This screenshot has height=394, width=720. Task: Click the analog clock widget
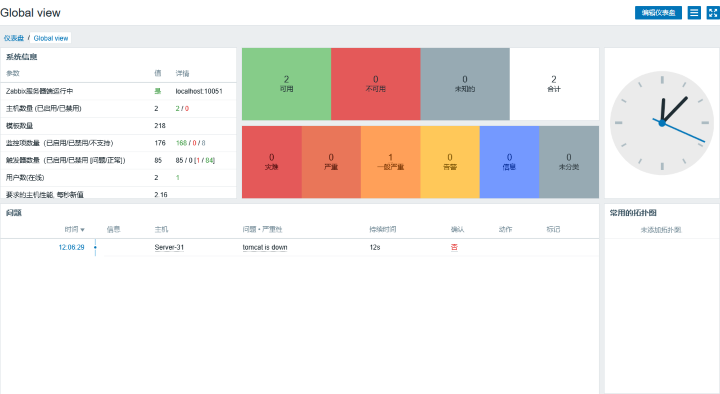(662, 123)
